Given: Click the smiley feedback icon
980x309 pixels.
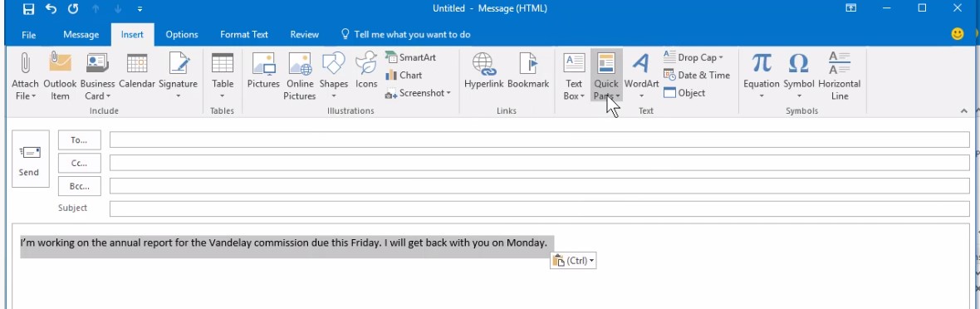Looking at the screenshot, I should click(958, 34).
